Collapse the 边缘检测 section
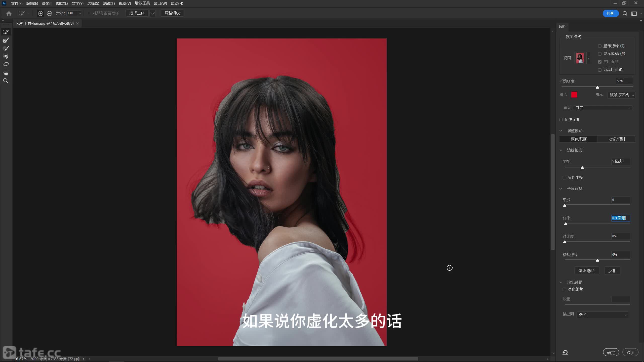644x362 pixels. [x=561, y=150]
